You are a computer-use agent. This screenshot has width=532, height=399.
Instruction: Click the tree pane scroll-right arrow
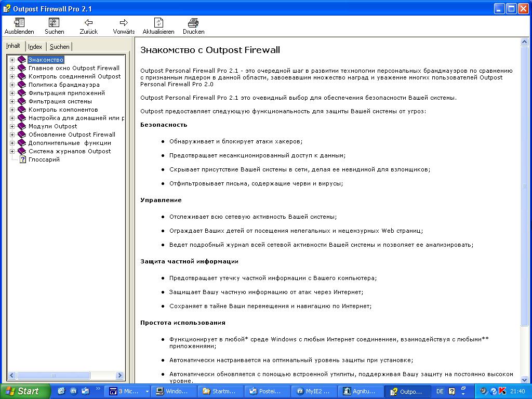[x=119, y=375]
